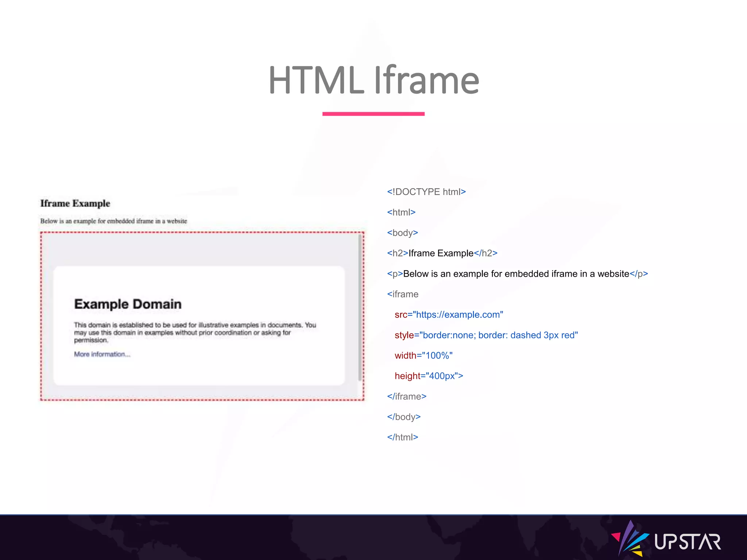
Task: Click the opening '<body>' code line
Action: click(x=402, y=233)
